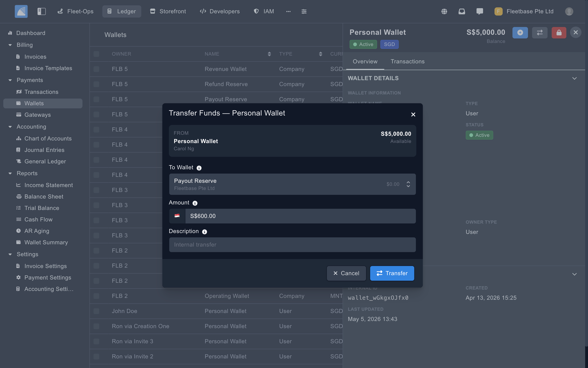Screen dimensions: 588x368
Task: Open AR Aging report
Action: pyautogui.click(x=37, y=231)
